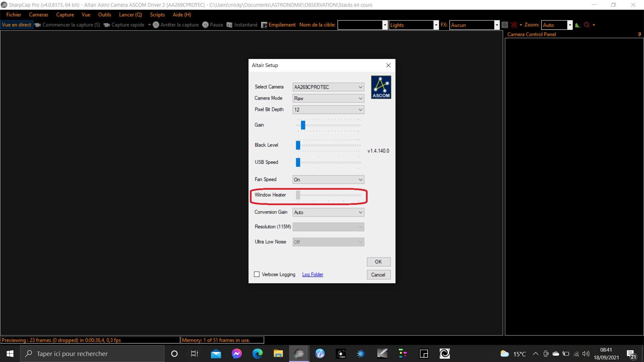This screenshot has width=644, height=362.
Task: Open the black spiral app on taskbar
Action: 445,354
